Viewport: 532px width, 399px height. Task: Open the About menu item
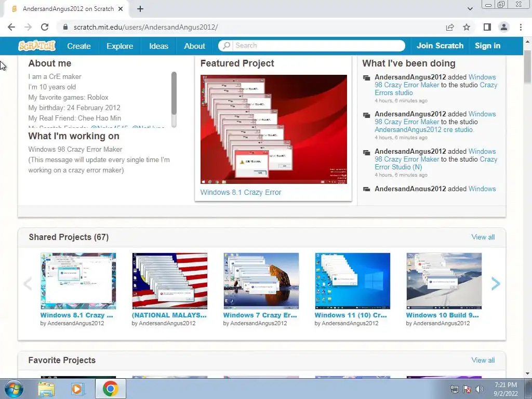[194, 46]
